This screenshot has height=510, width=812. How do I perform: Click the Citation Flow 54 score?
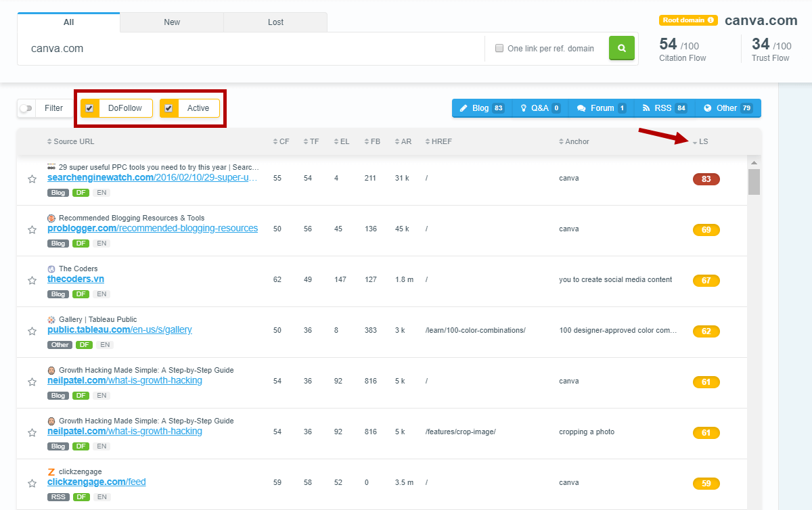point(668,45)
